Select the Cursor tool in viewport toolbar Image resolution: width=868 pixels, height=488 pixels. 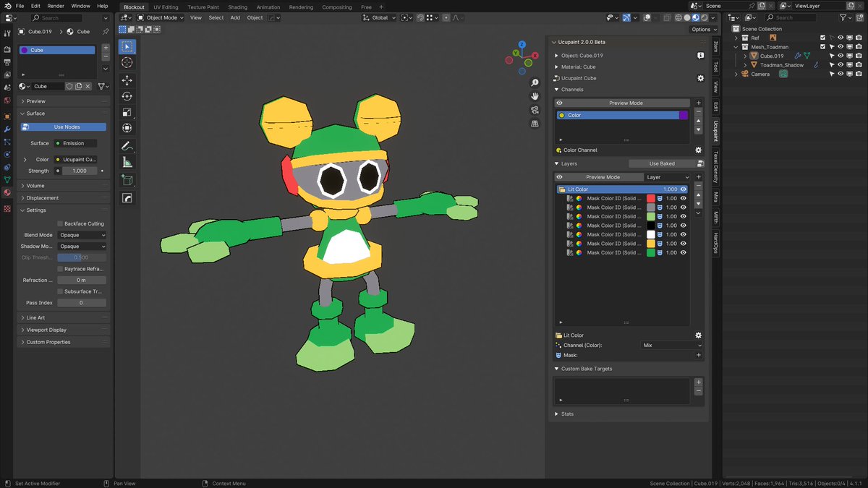click(127, 63)
